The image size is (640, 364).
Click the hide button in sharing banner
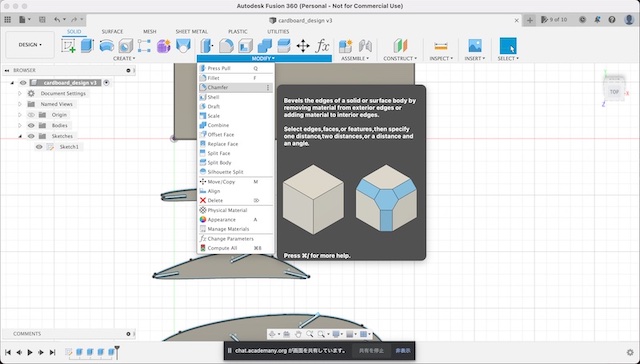[403, 351]
